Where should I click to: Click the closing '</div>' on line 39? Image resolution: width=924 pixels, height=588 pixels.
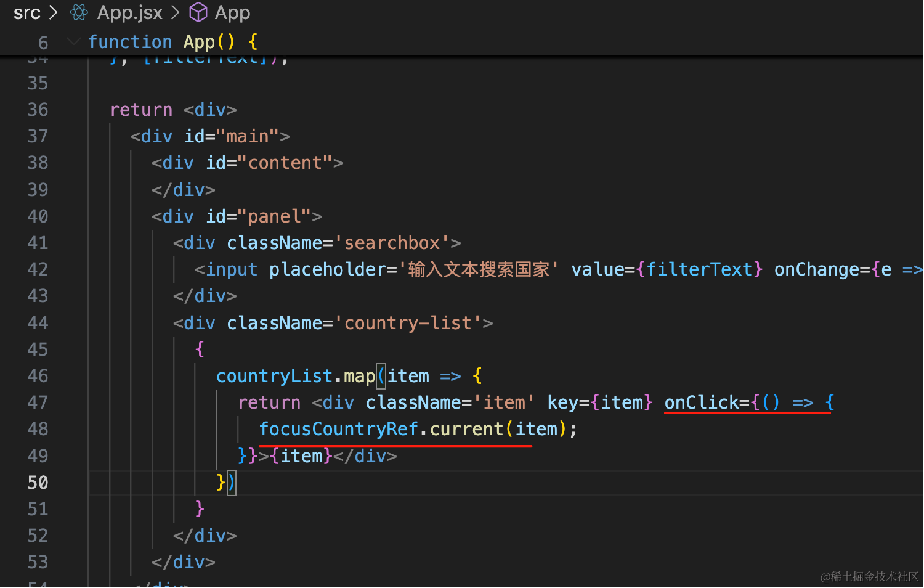click(x=184, y=190)
